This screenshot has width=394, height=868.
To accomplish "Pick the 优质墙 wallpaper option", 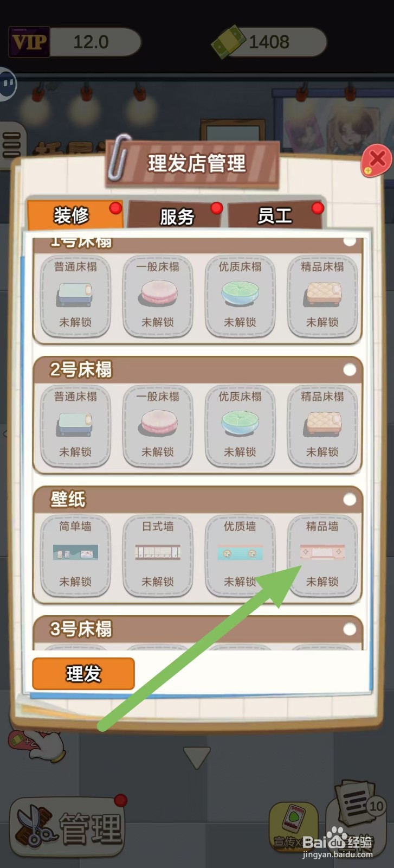I will (x=240, y=556).
